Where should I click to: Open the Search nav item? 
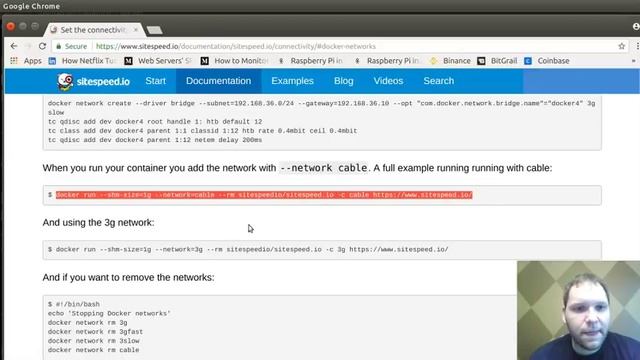[438, 81]
